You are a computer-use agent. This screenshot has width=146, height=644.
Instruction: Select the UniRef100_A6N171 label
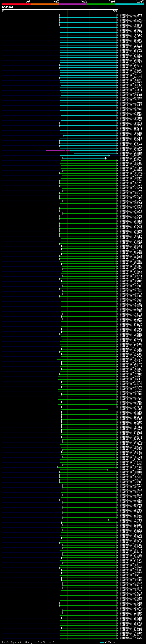(x=131, y=156)
